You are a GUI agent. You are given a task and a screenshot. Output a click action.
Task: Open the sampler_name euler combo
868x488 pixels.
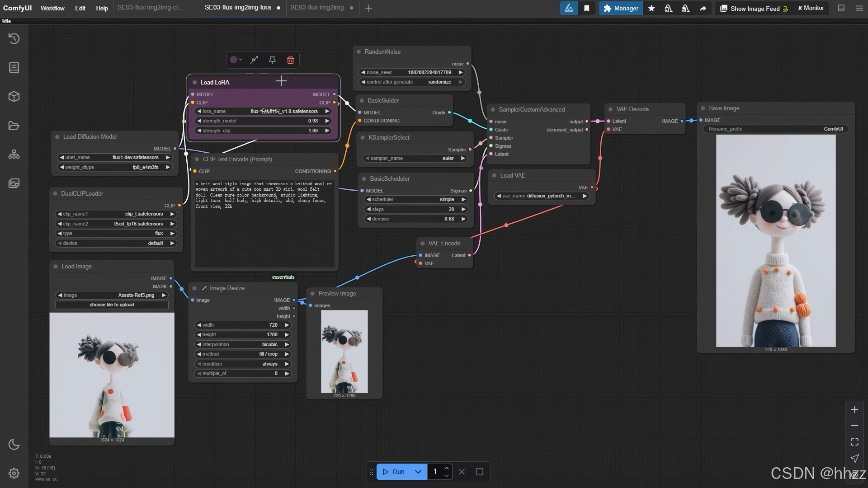415,159
